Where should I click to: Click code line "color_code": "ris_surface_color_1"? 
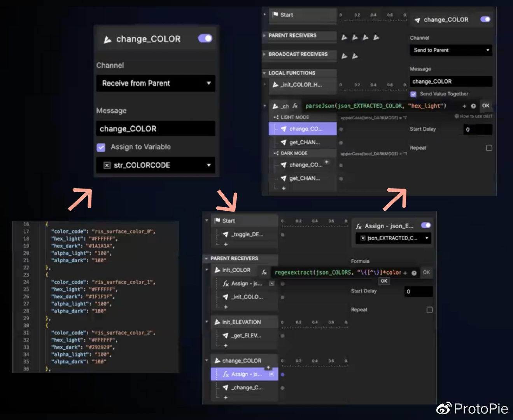103,282
